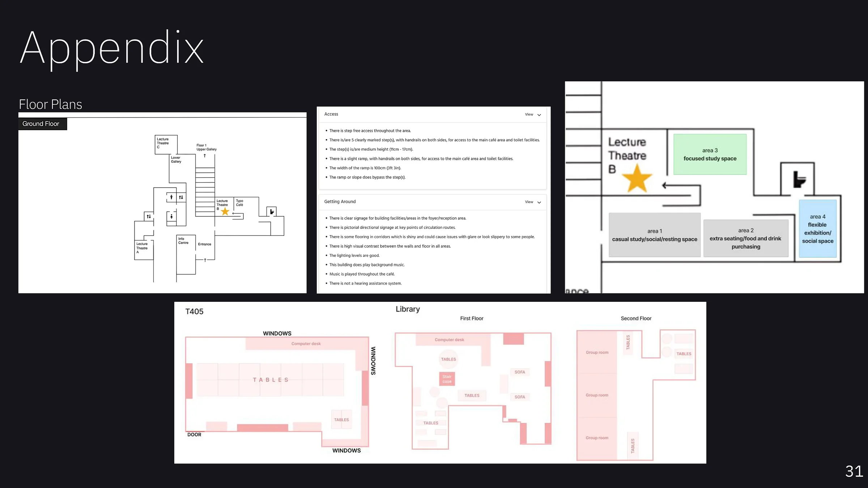Viewport: 868px width, 488px height.
Task: Click slide page number 31
Action: point(854,471)
